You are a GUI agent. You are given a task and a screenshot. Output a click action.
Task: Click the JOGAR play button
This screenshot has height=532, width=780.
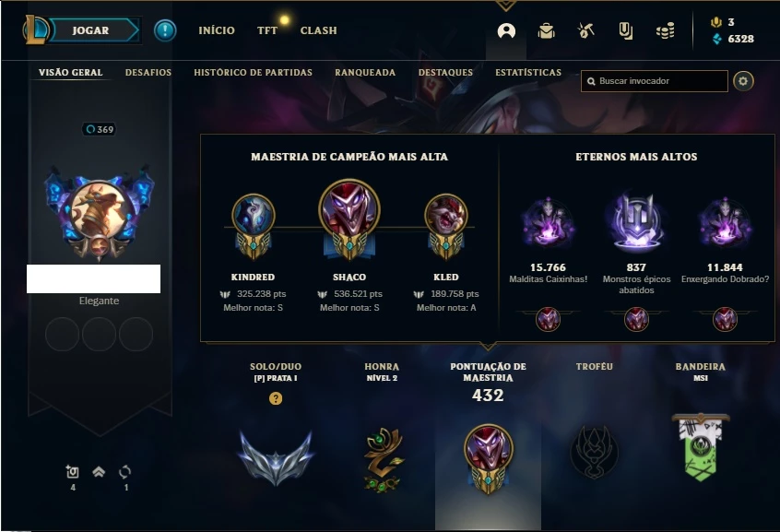90,30
